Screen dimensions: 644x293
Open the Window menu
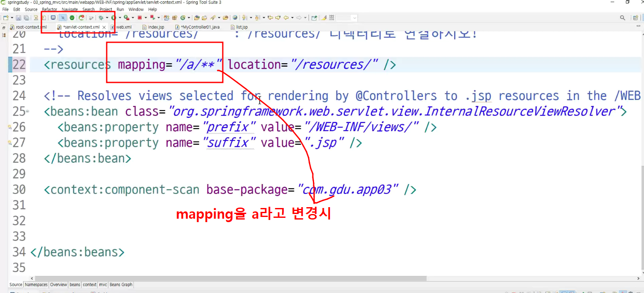pos(136,9)
